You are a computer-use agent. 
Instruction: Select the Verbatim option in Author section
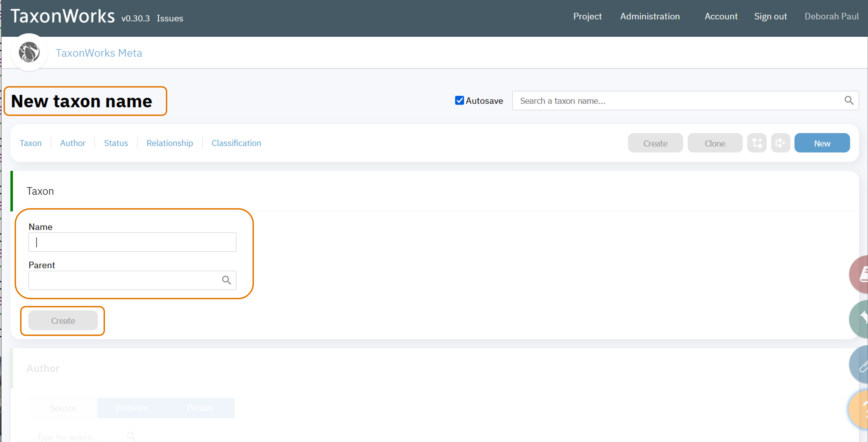[131, 408]
